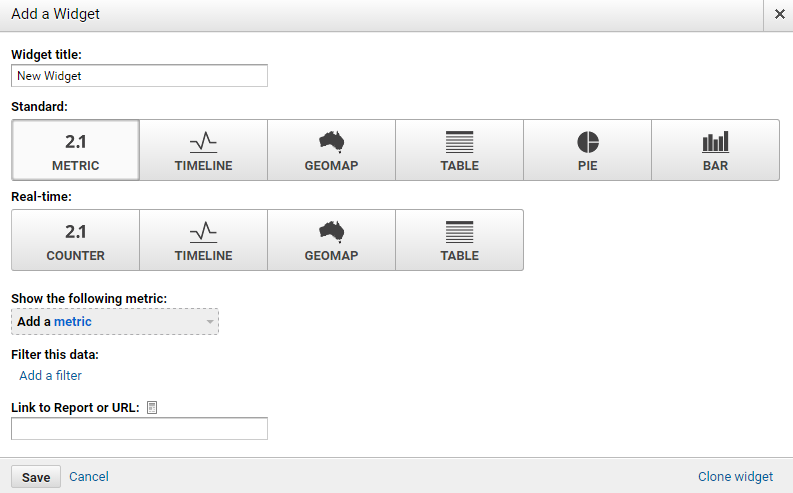793x493 pixels.
Task: Select the Standard GEOMAP widget type
Action: tap(331, 150)
